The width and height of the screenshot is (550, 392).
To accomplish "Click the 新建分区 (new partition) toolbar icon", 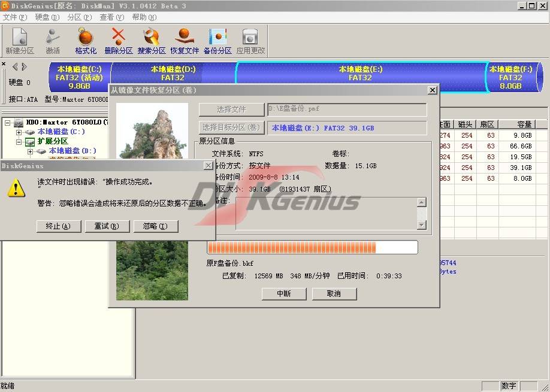I will [x=20, y=41].
